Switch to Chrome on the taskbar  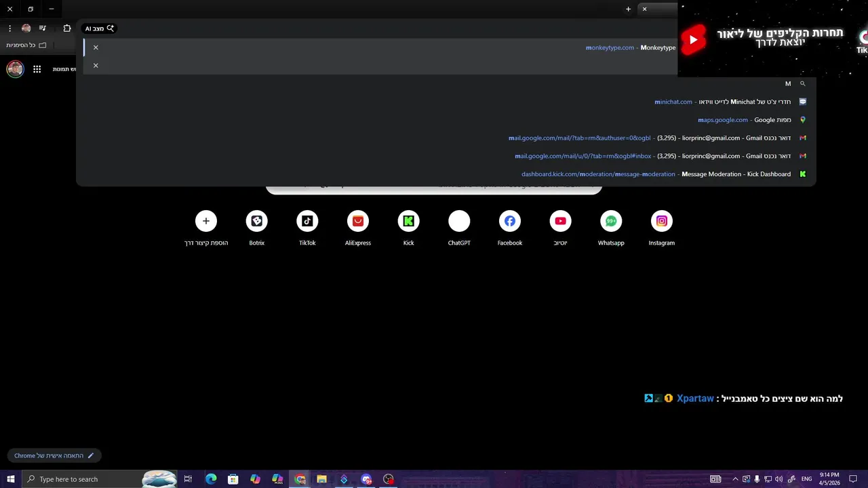(300, 479)
